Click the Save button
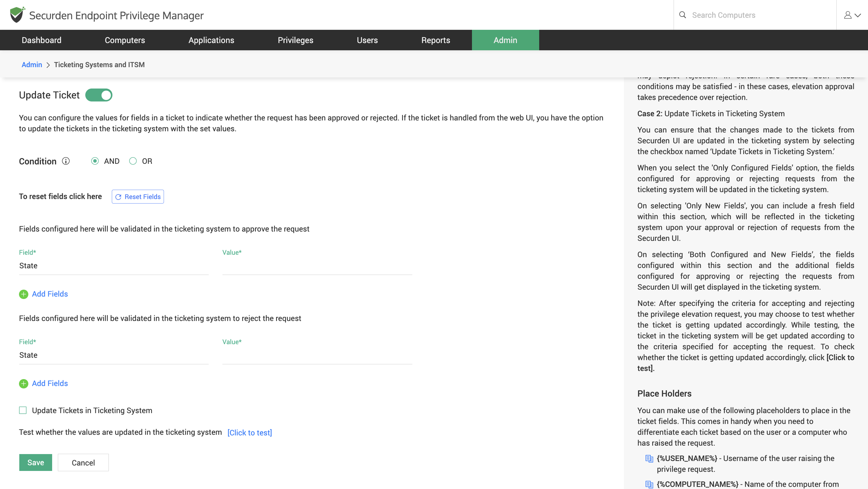The width and height of the screenshot is (868, 489). pos(36,463)
